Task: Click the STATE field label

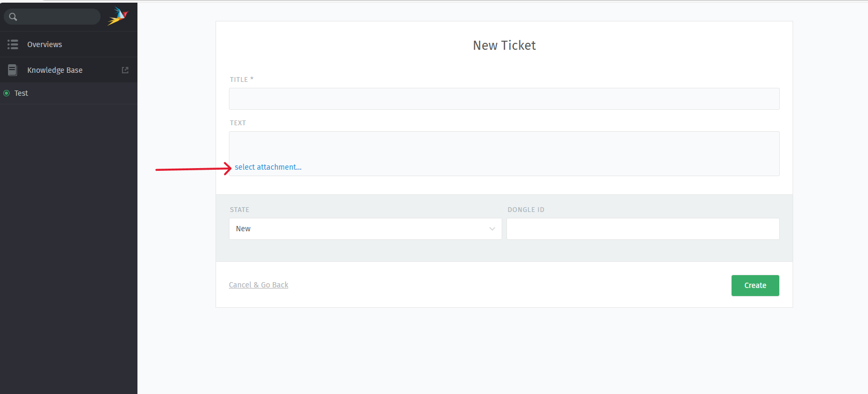Action: coord(240,210)
